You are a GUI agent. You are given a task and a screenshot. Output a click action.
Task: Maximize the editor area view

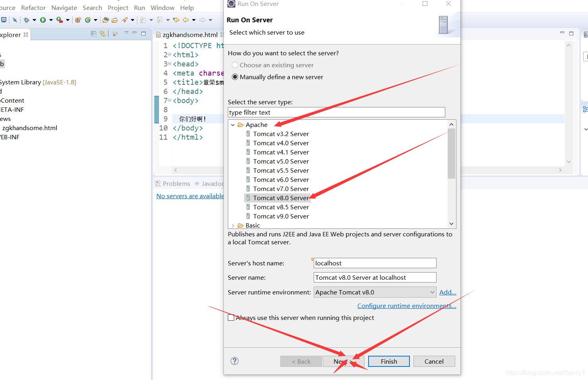coord(571,33)
